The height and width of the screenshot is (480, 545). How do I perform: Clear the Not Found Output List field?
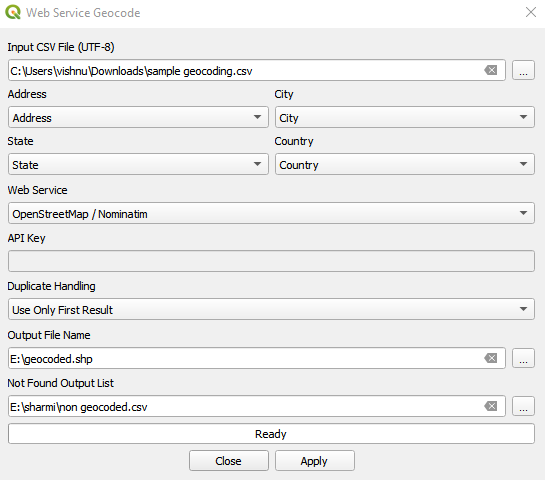point(490,406)
